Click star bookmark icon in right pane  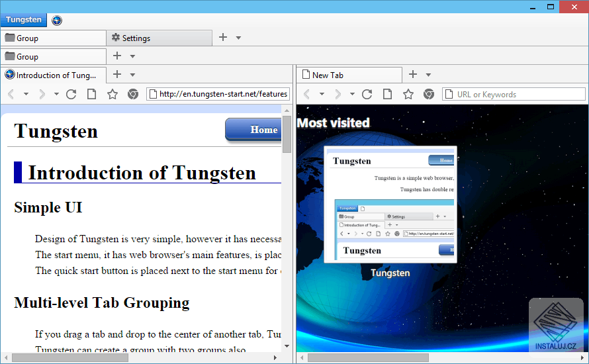(x=408, y=94)
